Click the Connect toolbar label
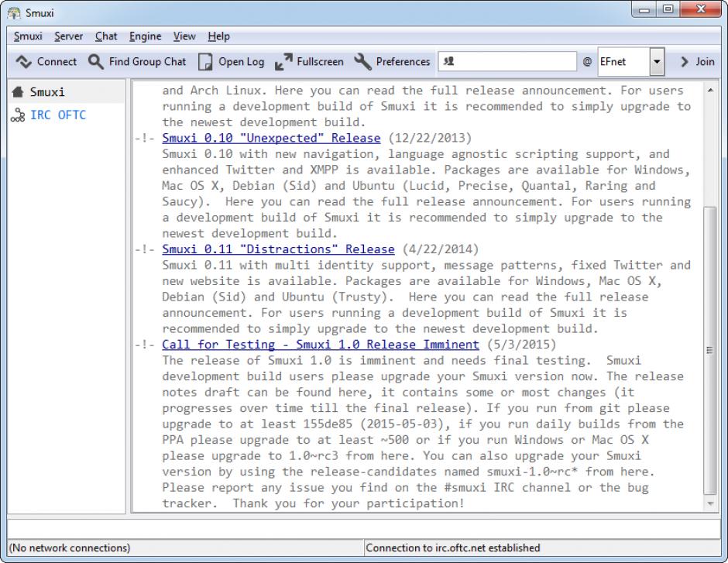 click(x=57, y=62)
